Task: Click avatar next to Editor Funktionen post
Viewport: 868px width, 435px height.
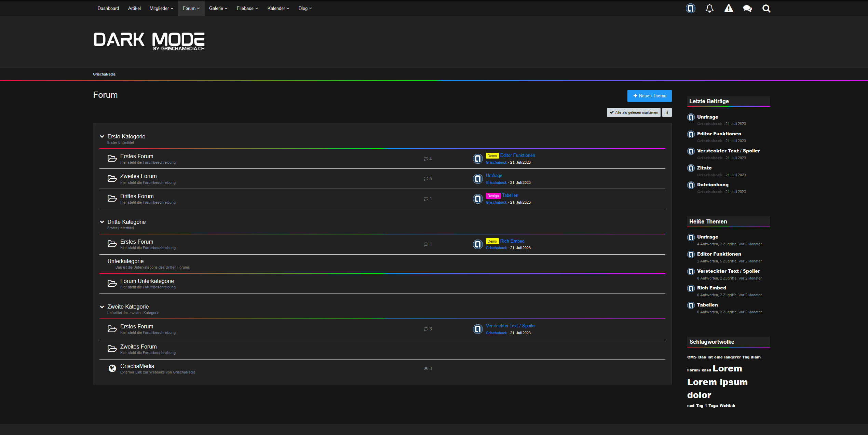Action: pyautogui.click(x=478, y=159)
